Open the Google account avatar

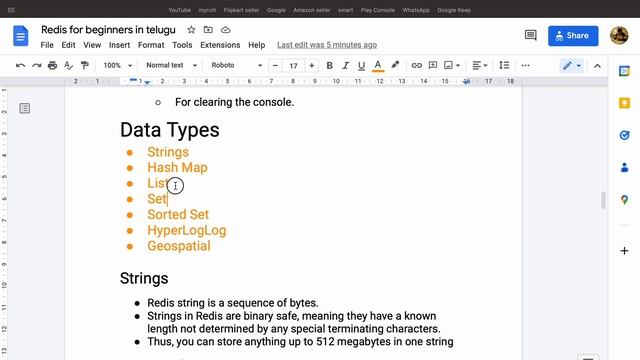click(619, 36)
